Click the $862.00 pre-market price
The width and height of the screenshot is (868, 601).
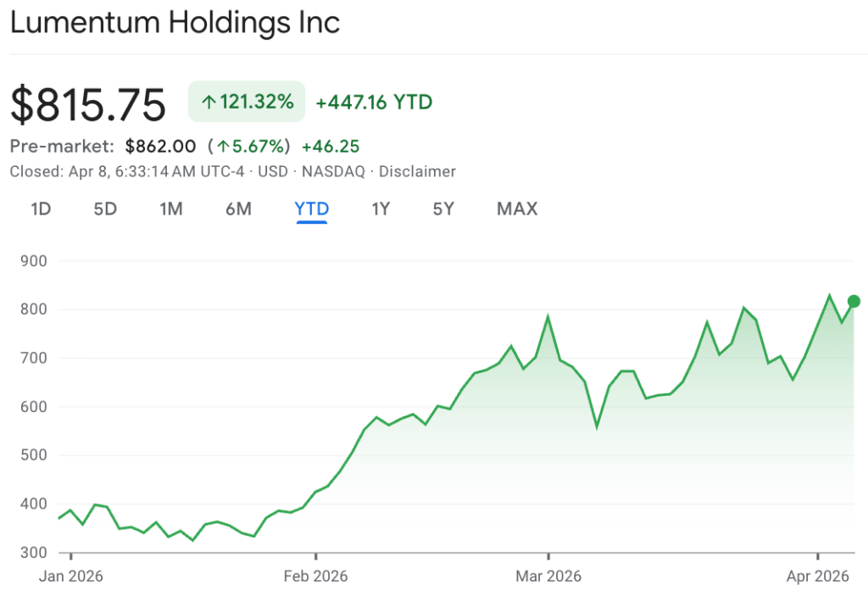coord(160,147)
